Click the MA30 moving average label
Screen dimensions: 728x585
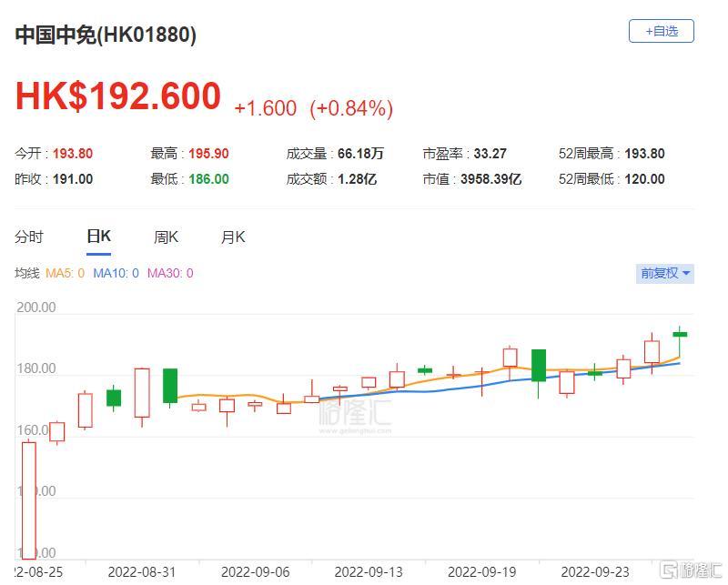(x=170, y=273)
